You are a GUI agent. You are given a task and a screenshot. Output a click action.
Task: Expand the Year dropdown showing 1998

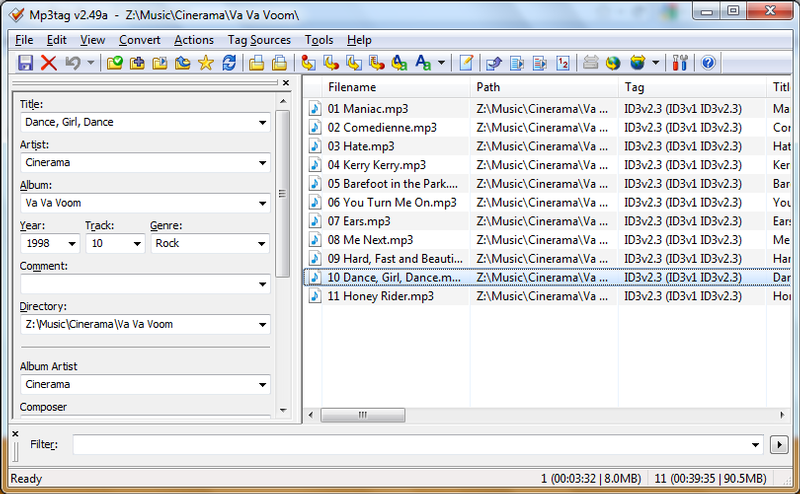click(72, 244)
